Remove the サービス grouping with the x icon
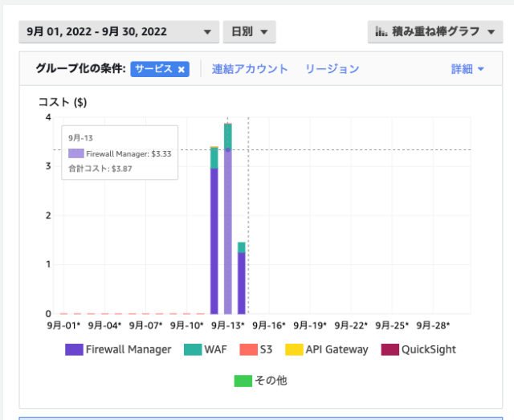 [181, 70]
